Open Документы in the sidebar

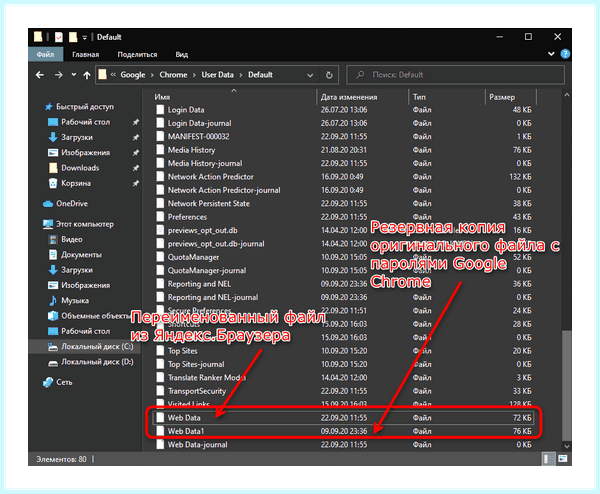click(x=81, y=254)
